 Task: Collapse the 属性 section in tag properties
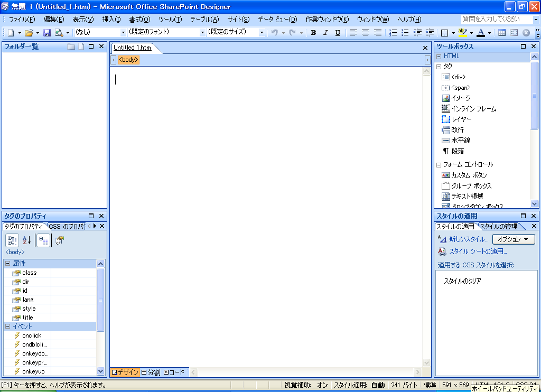(x=7, y=263)
